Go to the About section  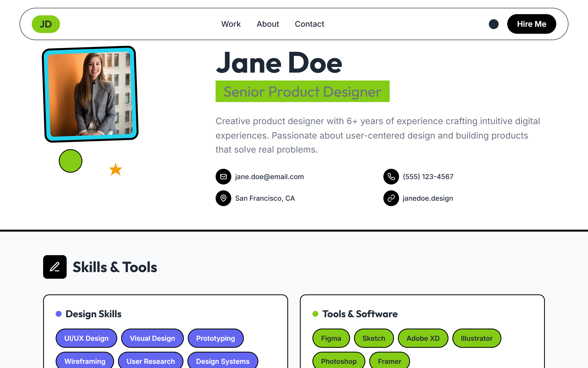[268, 24]
